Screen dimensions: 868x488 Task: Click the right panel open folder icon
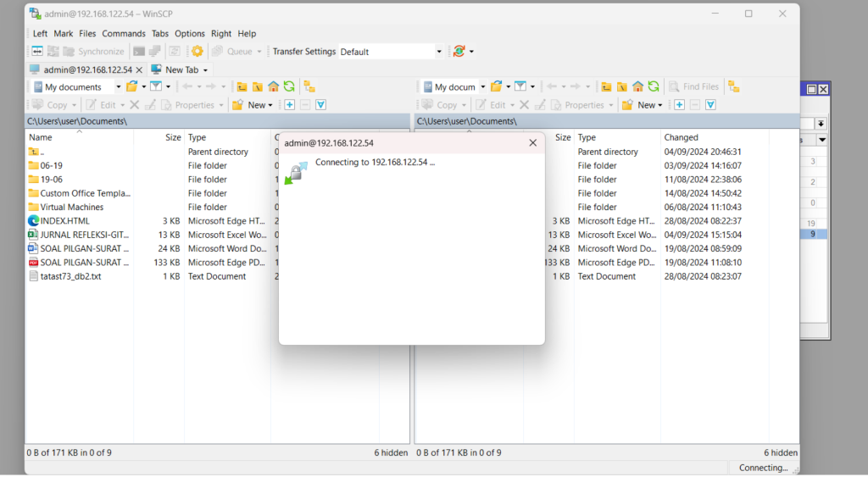497,86
